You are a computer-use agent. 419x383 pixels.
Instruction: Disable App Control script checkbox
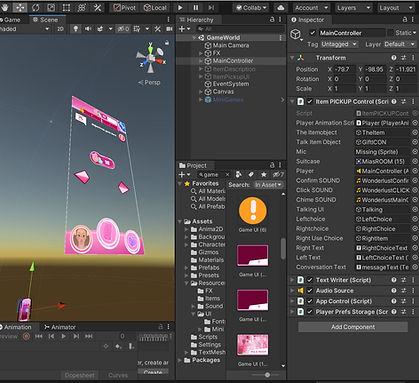310,301
